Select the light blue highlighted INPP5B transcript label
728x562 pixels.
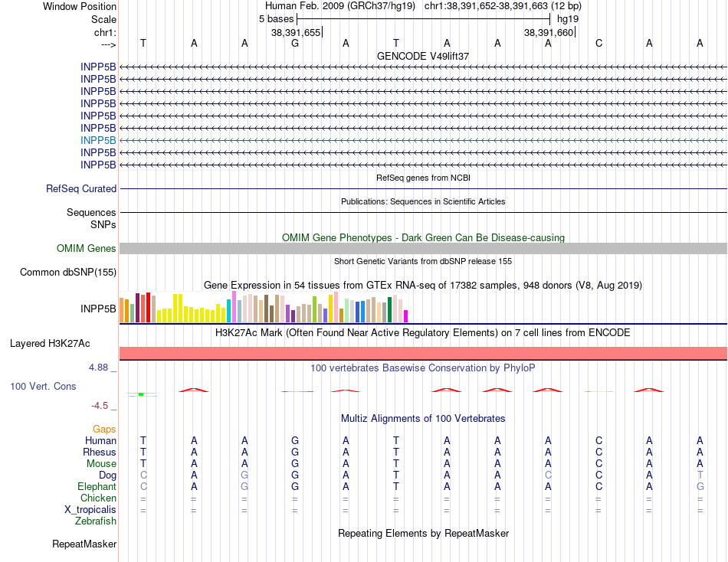pyautogui.click(x=98, y=140)
